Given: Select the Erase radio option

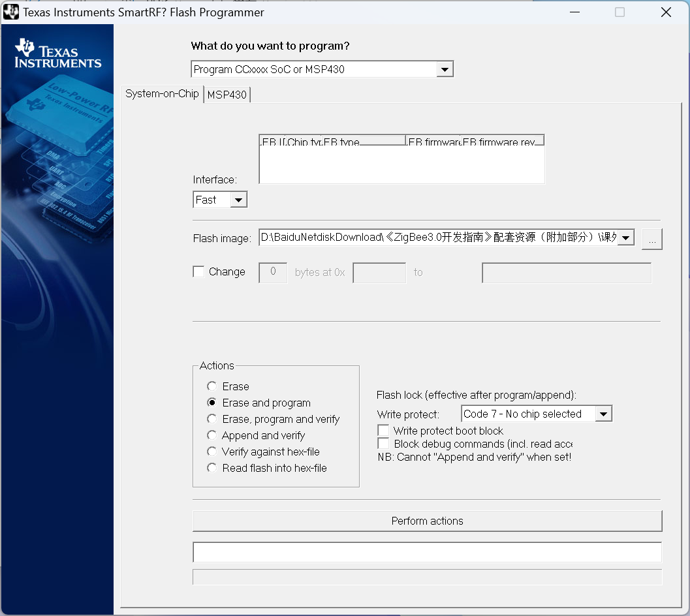Looking at the screenshot, I should coord(212,386).
